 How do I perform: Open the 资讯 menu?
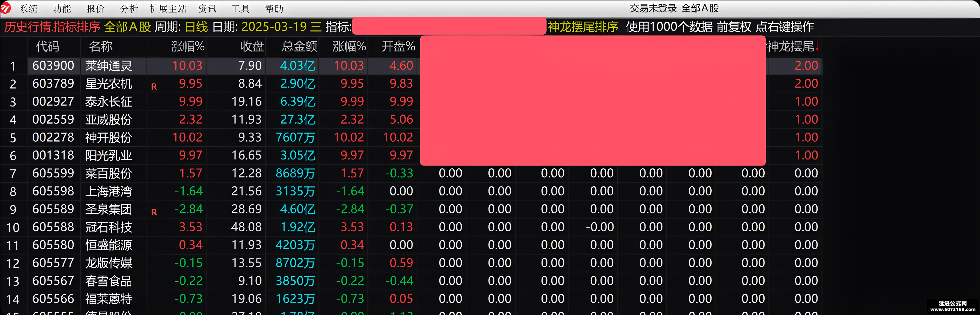(207, 8)
